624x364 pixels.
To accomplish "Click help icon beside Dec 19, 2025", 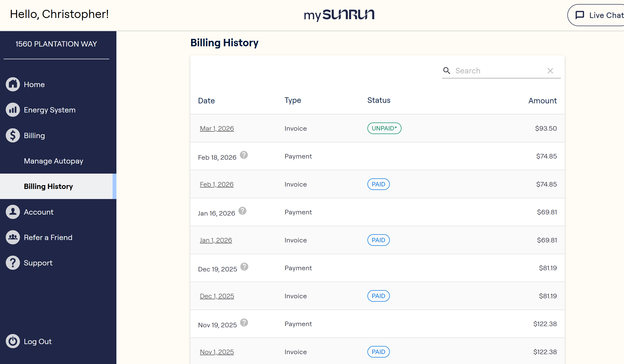I will [x=244, y=267].
